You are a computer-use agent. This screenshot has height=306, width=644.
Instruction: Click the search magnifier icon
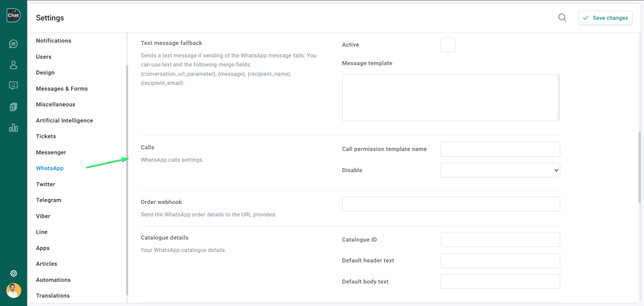pyautogui.click(x=562, y=18)
